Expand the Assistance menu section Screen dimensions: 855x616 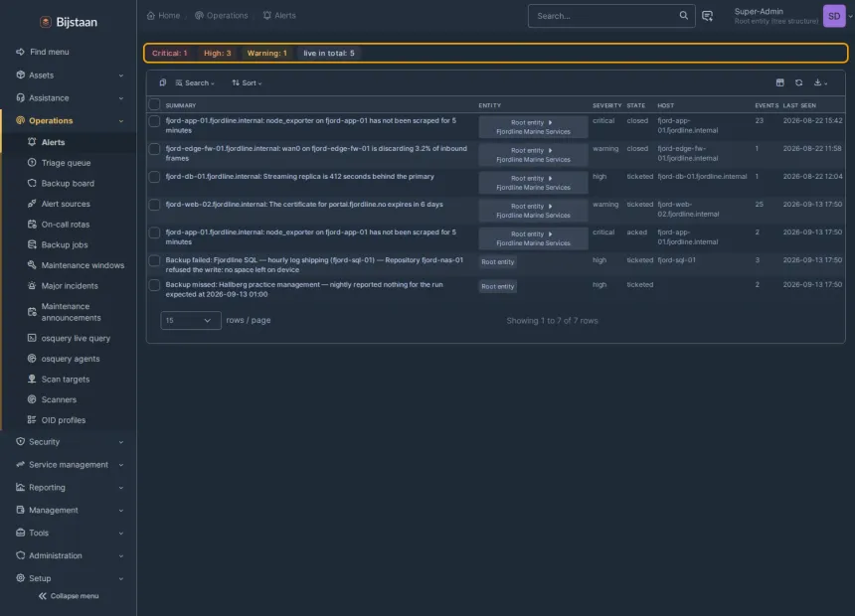pyautogui.click(x=69, y=98)
